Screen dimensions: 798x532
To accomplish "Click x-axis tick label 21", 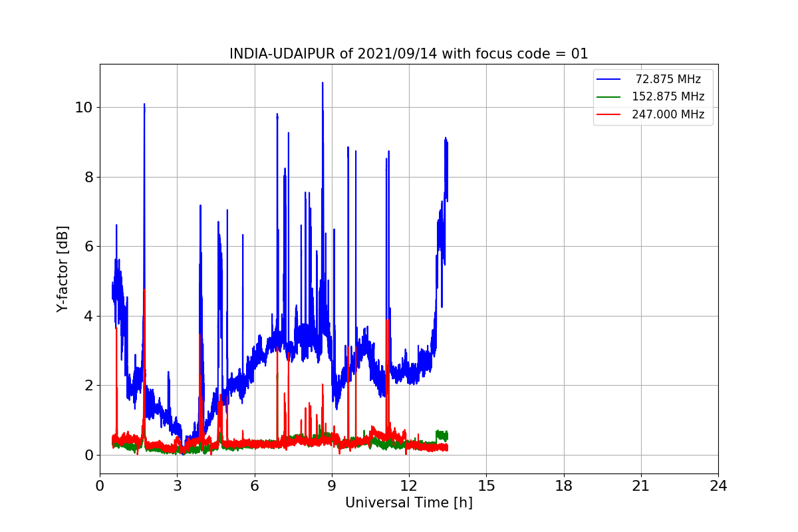I will pos(641,486).
